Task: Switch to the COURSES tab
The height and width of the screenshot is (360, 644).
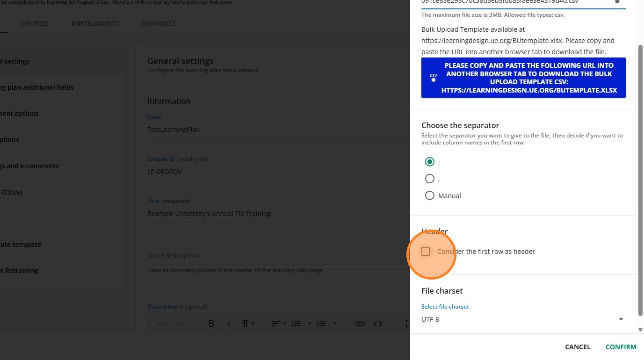Action: tap(35, 23)
